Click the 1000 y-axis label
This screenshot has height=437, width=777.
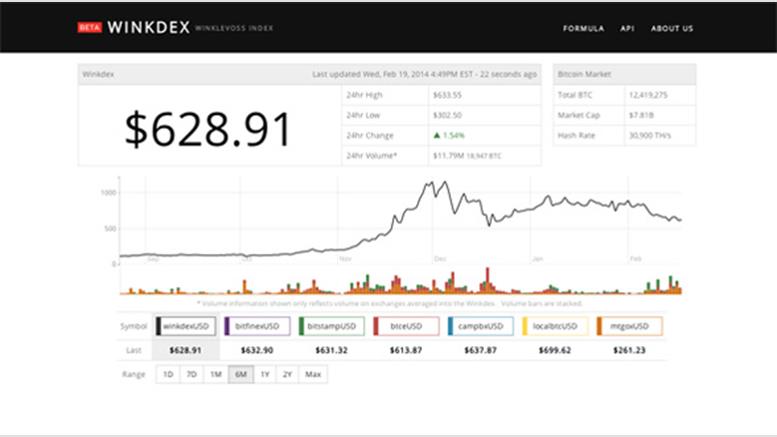point(109,193)
